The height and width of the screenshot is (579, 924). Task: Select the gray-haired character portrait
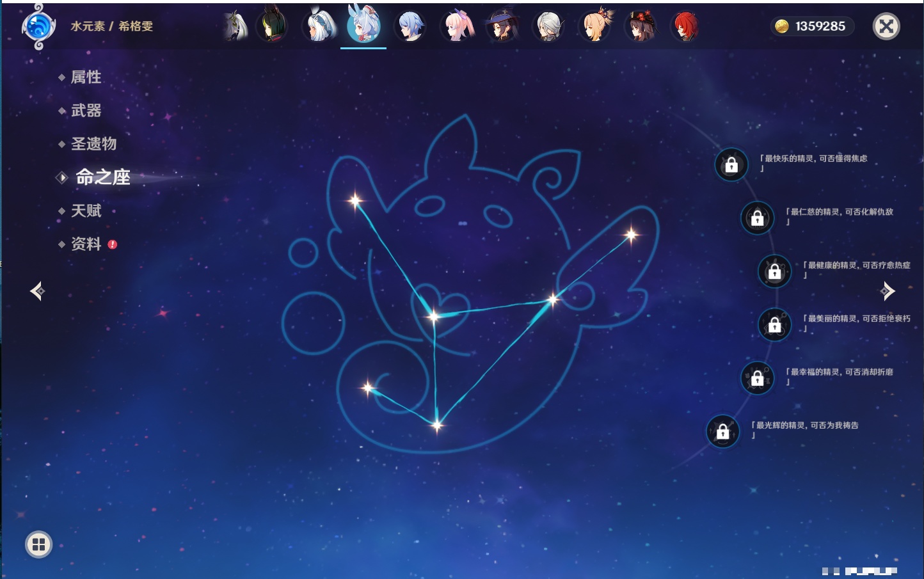click(548, 26)
